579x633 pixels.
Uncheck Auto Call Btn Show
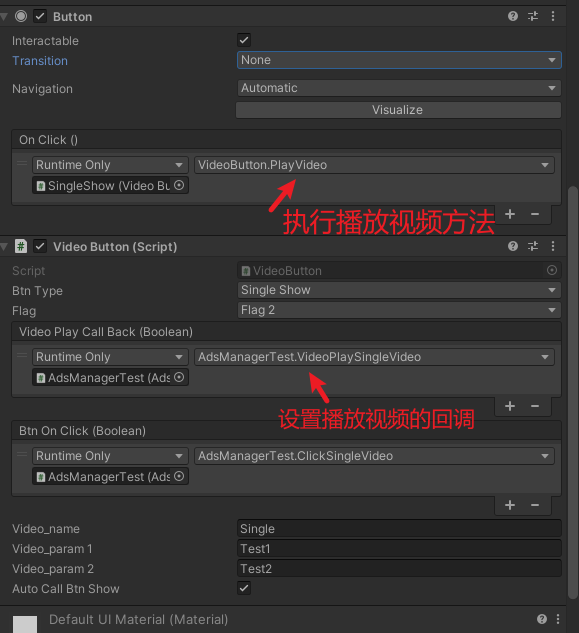(244, 588)
